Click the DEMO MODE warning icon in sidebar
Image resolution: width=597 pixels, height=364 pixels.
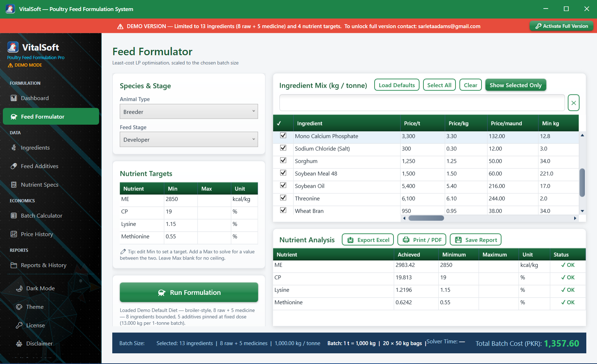(10, 65)
